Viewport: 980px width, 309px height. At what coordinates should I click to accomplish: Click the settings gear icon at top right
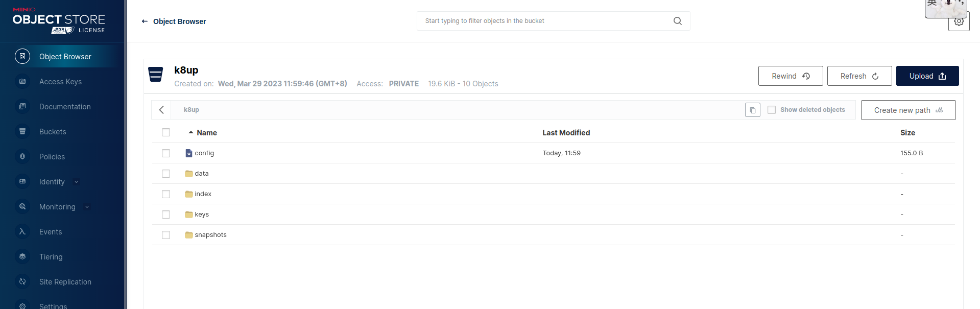pos(959,22)
